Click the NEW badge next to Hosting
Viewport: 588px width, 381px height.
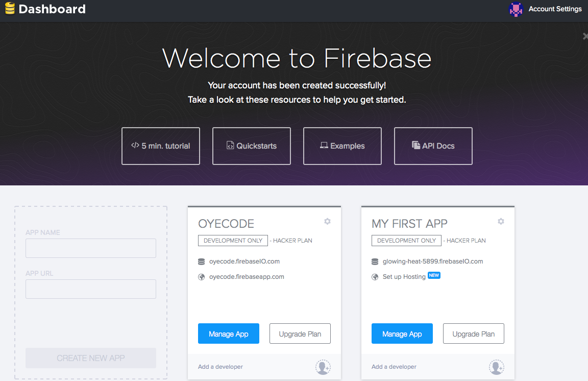coord(434,275)
